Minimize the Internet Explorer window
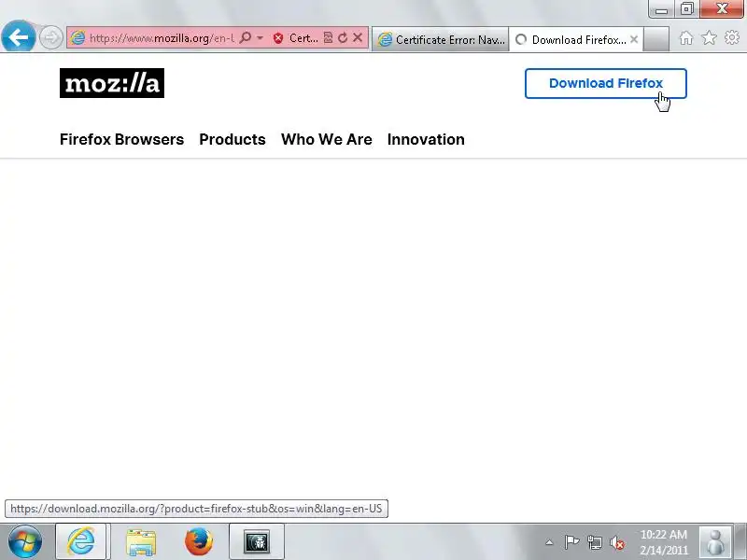This screenshot has width=747, height=560. point(661,9)
